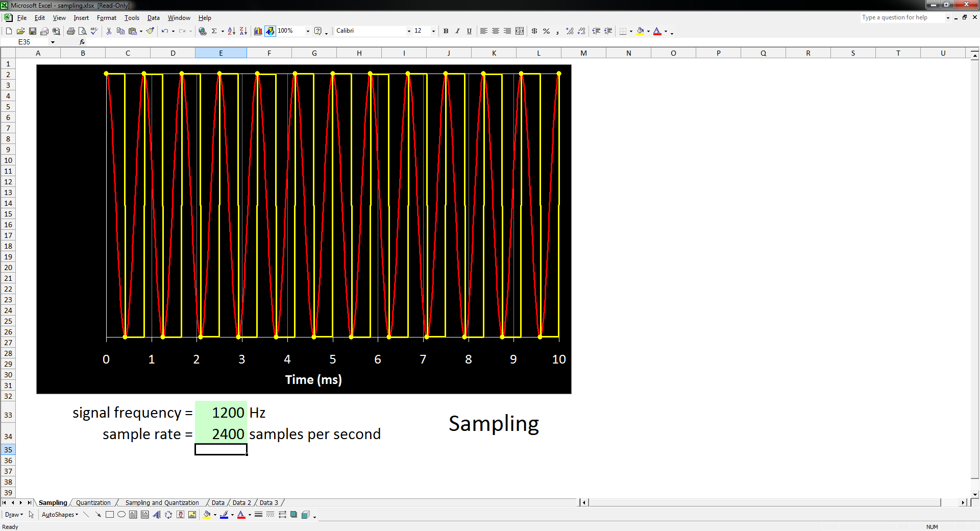Apply percent style
Viewport: 980px width, 531px height.
tap(546, 31)
